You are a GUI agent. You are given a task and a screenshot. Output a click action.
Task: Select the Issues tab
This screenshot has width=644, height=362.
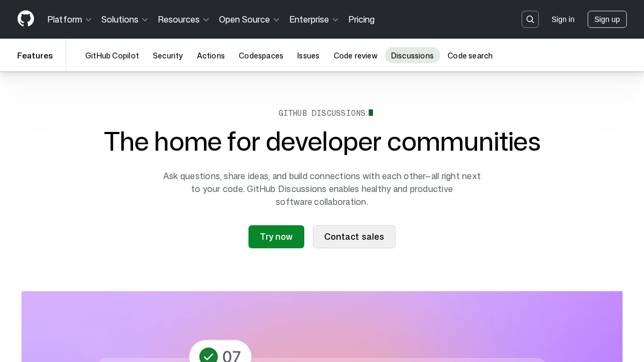click(308, 55)
